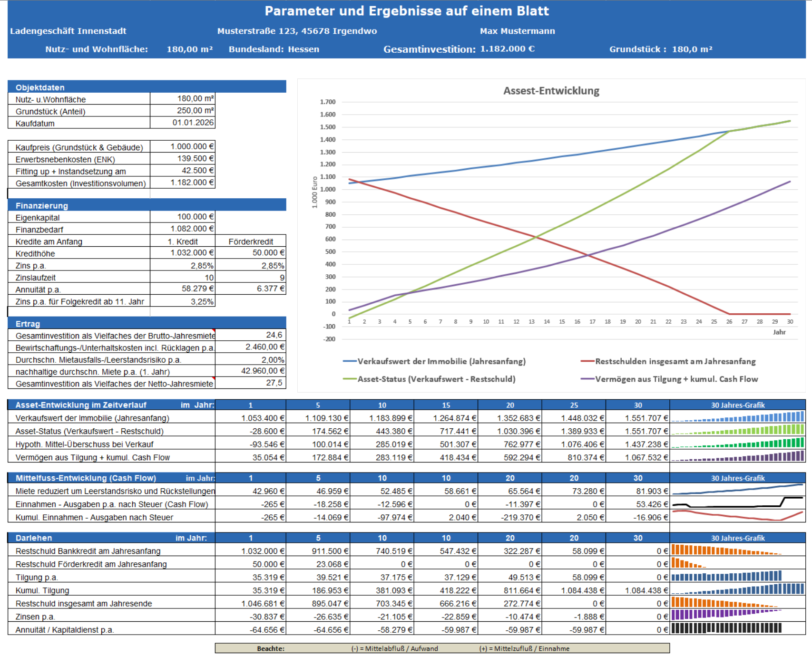This screenshot has width=812, height=656.
Task: Select Annuität p.a. value 58.279 €
Action: [x=183, y=289]
